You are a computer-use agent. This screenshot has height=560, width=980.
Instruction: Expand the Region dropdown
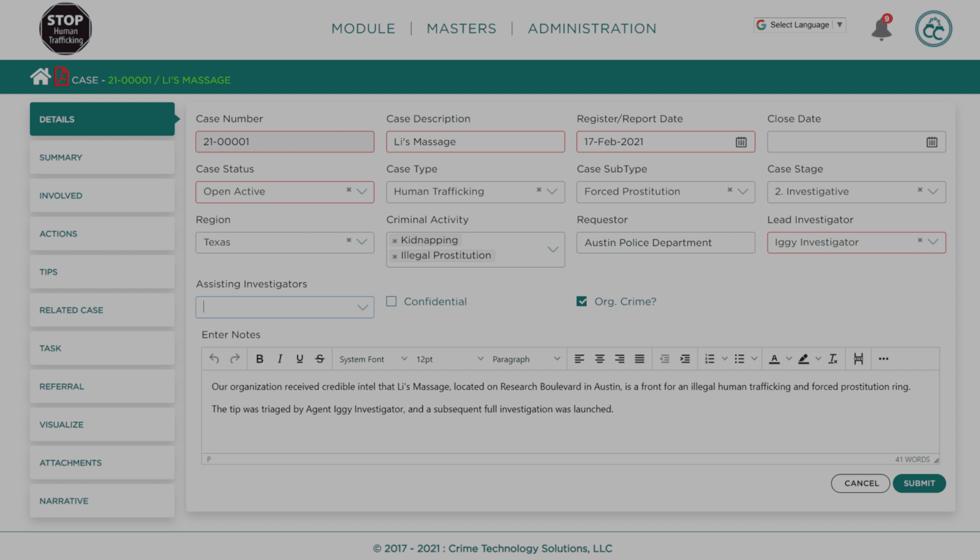pos(362,242)
